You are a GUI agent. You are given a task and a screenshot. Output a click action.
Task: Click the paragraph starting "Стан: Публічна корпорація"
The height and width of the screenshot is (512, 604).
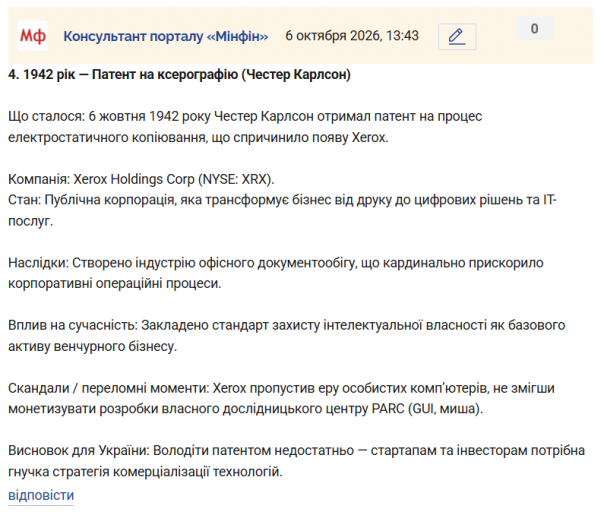pyautogui.click(x=282, y=210)
